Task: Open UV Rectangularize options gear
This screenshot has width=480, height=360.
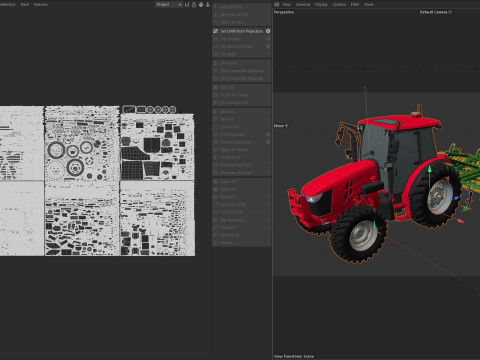Action: pos(268,142)
